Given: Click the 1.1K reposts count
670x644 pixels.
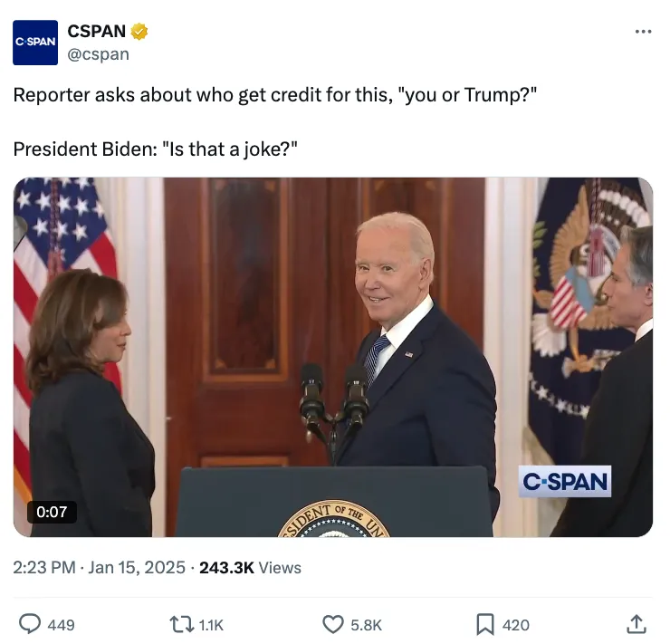Looking at the screenshot, I should tap(211, 625).
